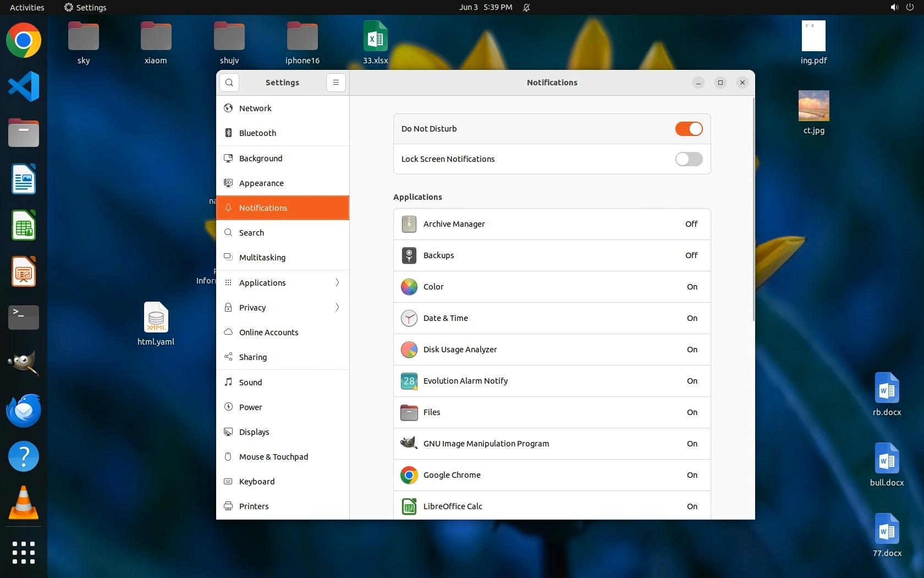The width and height of the screenshot is (924, 578).
Task: Open the ct.jpg image thumbnail
Action: (x=813, y=106)
